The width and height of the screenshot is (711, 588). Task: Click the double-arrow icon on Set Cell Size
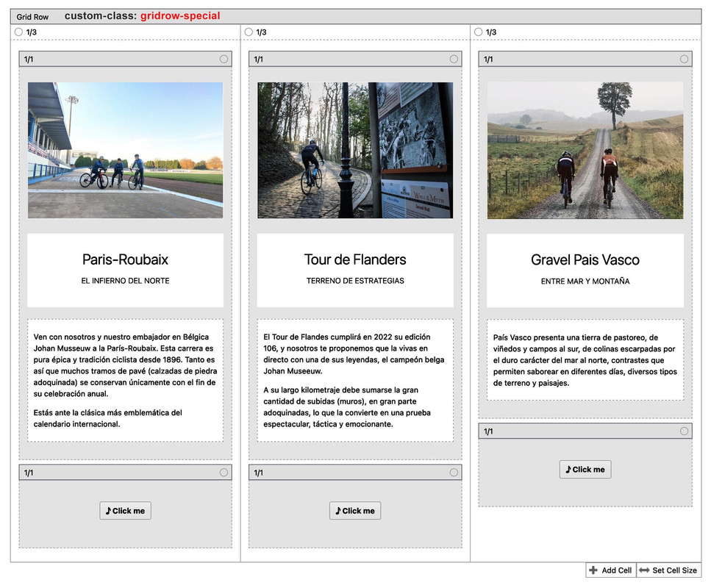click(x=644, y=570)
